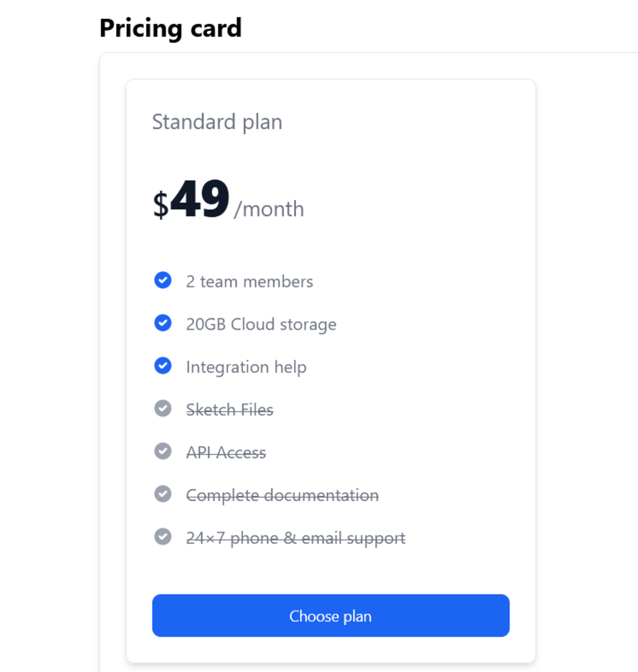Click the struck-through Complete documentation text
Screen dimensions: 638x672
(x=282, y=495)
